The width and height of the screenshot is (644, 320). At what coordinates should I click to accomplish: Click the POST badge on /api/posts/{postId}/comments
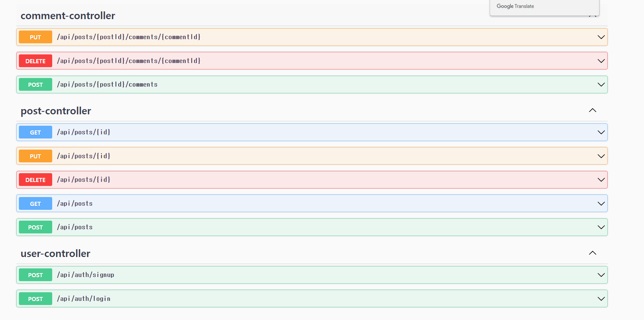click(35, 84)
